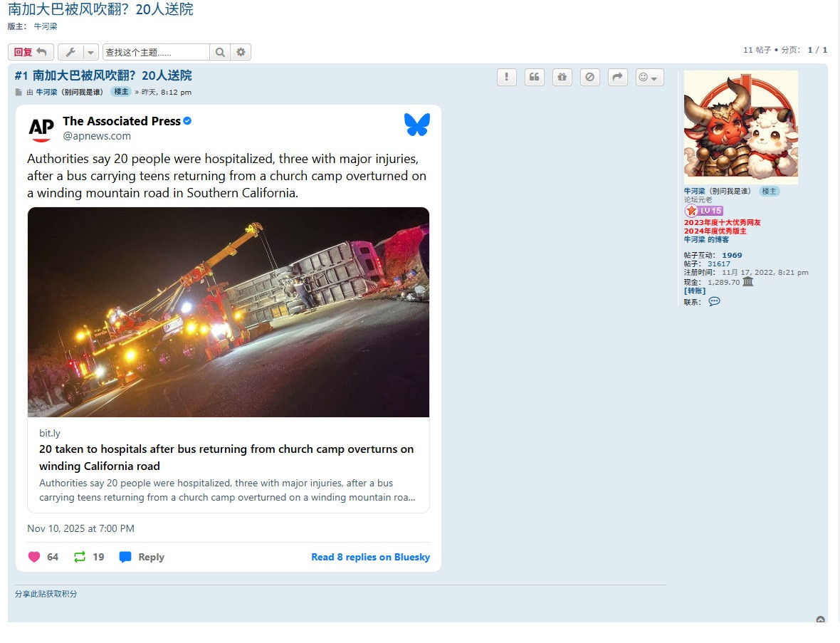This screenshot has height=643, width=840.
Task: Click the [转账] transfer link
Action: [x=695, y=291]
